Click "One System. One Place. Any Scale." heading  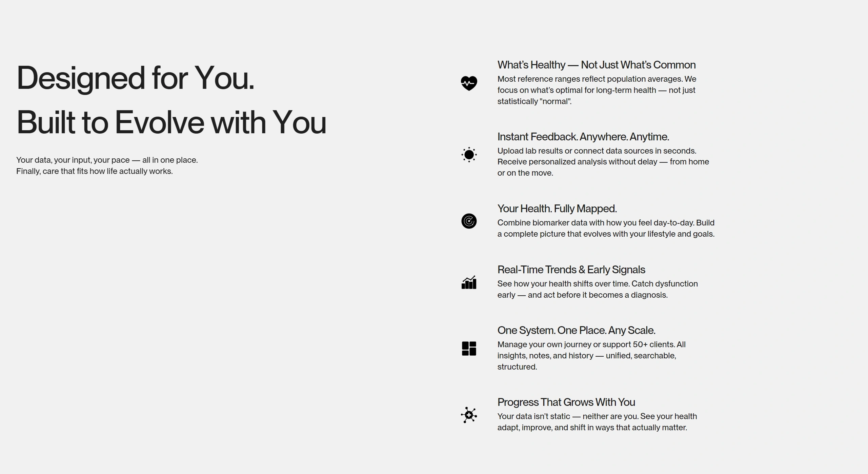coord(576,330)
